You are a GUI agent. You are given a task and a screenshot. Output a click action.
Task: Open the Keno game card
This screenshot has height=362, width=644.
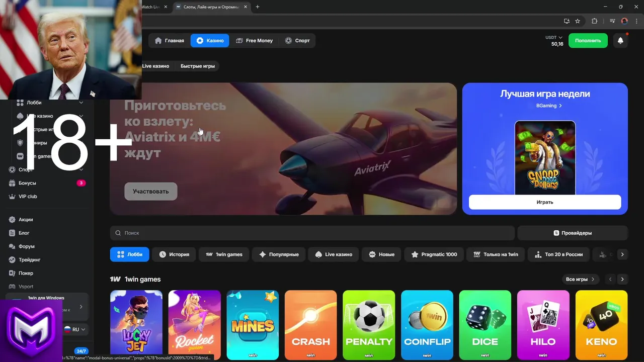tap(602, 324)
